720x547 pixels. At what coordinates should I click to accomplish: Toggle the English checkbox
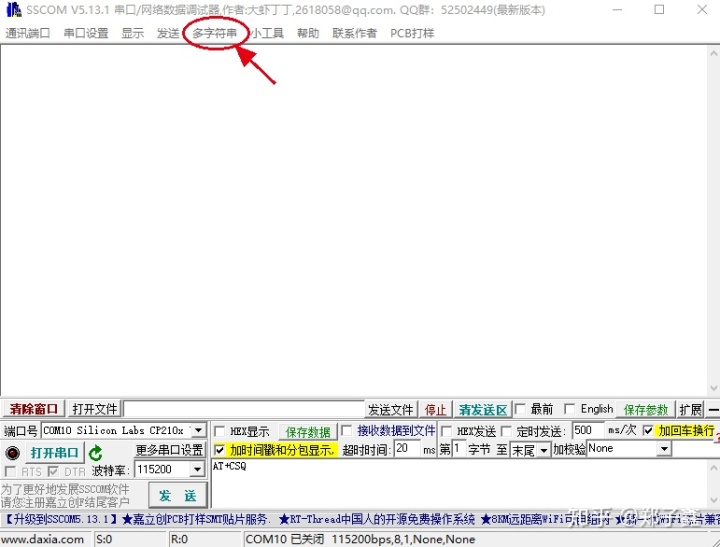[569, 408]
